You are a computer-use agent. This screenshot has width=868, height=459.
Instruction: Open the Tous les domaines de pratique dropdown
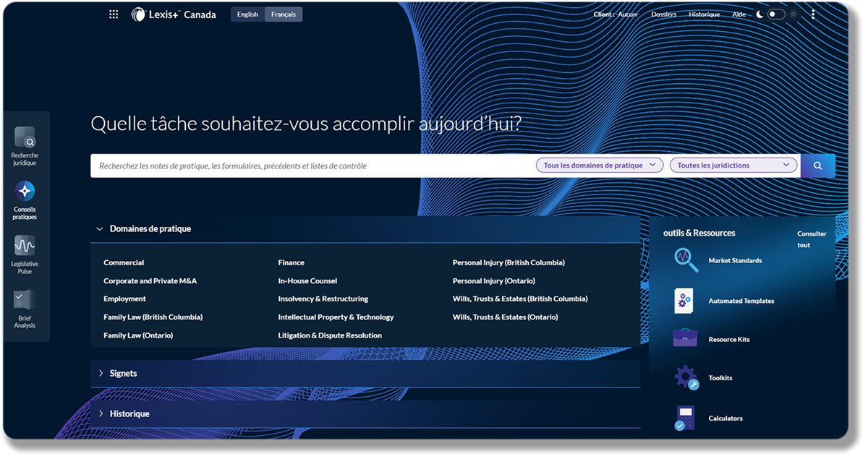click(x=600, y=166)
